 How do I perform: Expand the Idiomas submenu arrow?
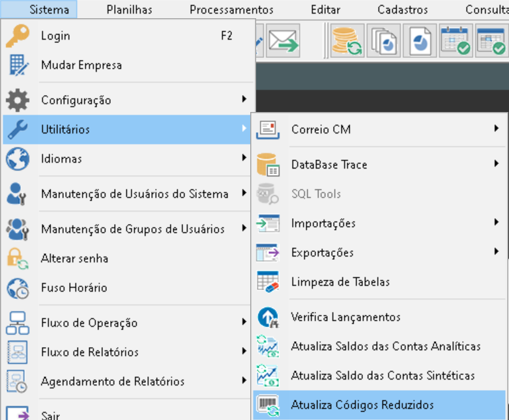click(x=244, y=158)
